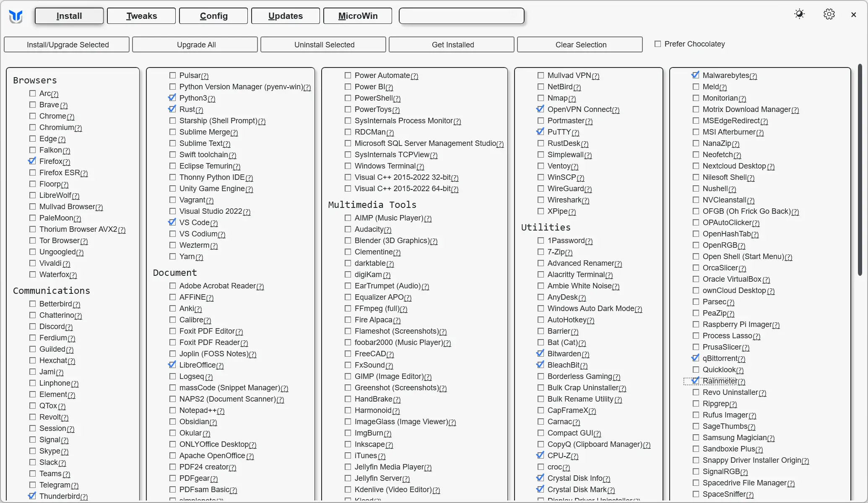The image size is (868, 503).
Task: Click the (?) link after Wireshark
Action: point(585,200)
